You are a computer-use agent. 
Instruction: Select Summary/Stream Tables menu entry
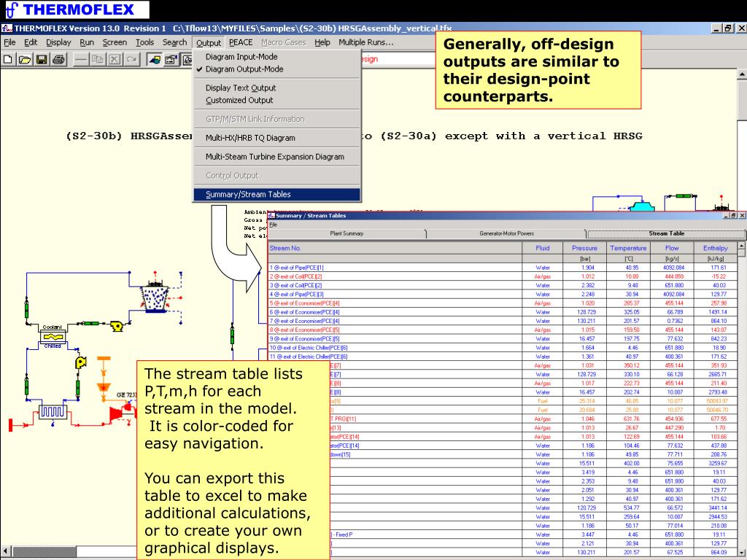276,194
